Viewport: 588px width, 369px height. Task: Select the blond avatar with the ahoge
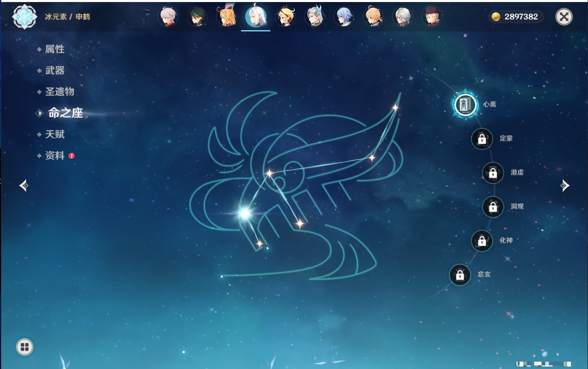pos(373,16)
